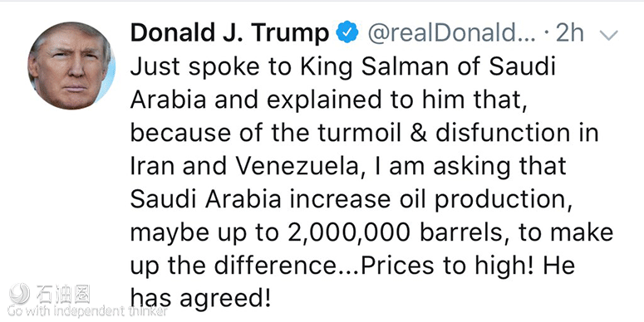Viewport: 644px width, 322px height.
Task: Open the Donald J. Trump display name
Action: [x=229, y=33]
